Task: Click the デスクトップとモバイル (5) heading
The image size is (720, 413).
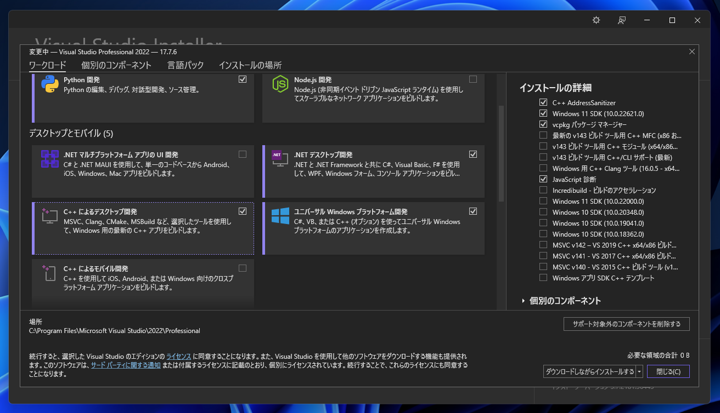Action: point(71,133)
